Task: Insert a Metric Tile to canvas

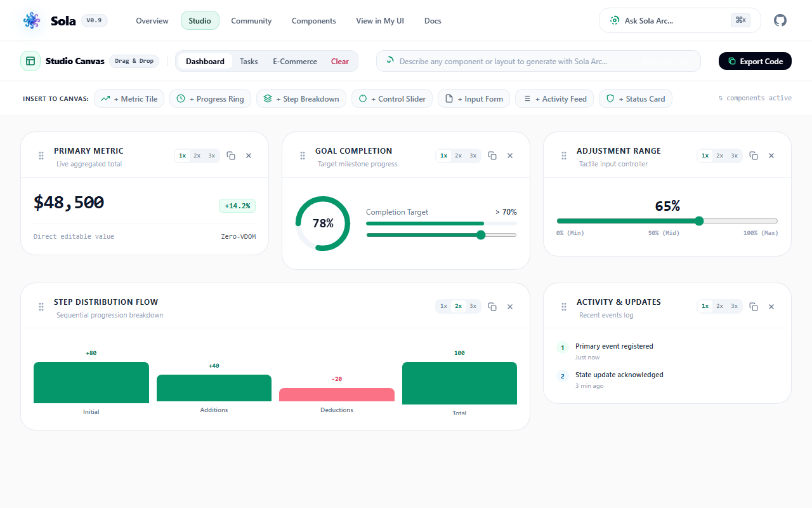Action: (x=129, y=98)
